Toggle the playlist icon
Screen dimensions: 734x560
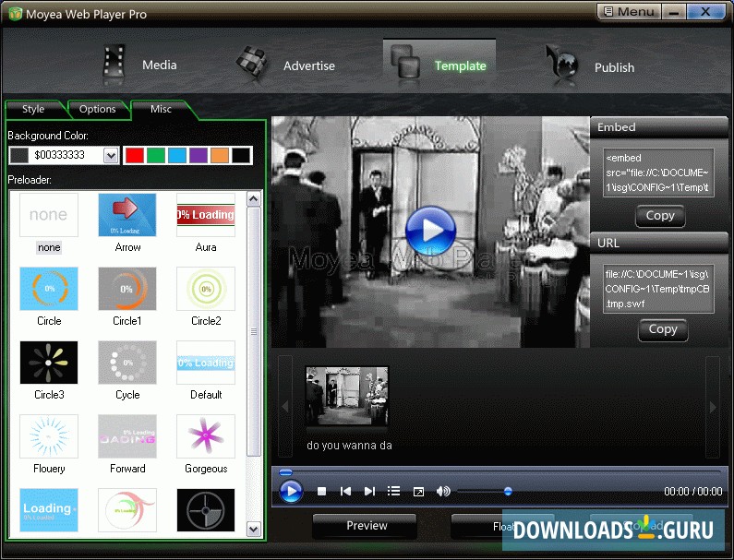(x=393, y=491)
